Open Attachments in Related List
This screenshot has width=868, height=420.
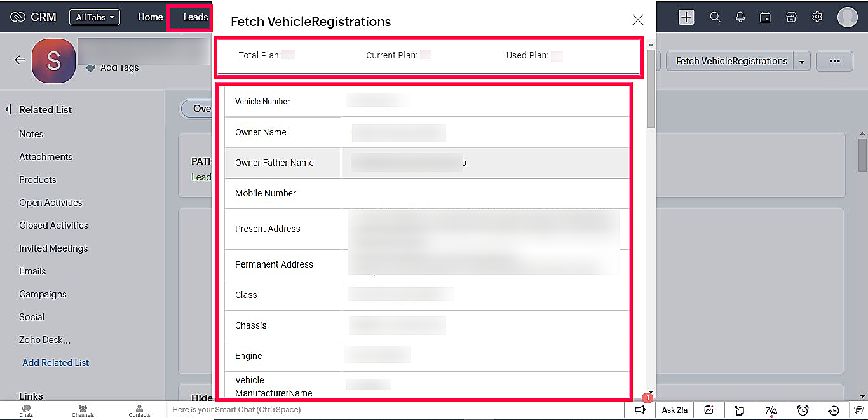[x=46, y=157]
